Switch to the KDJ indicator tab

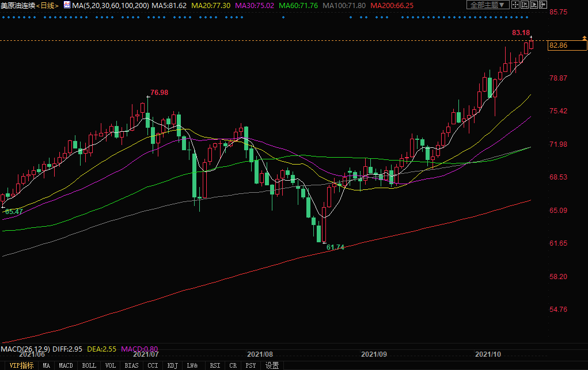click(172, 365)
